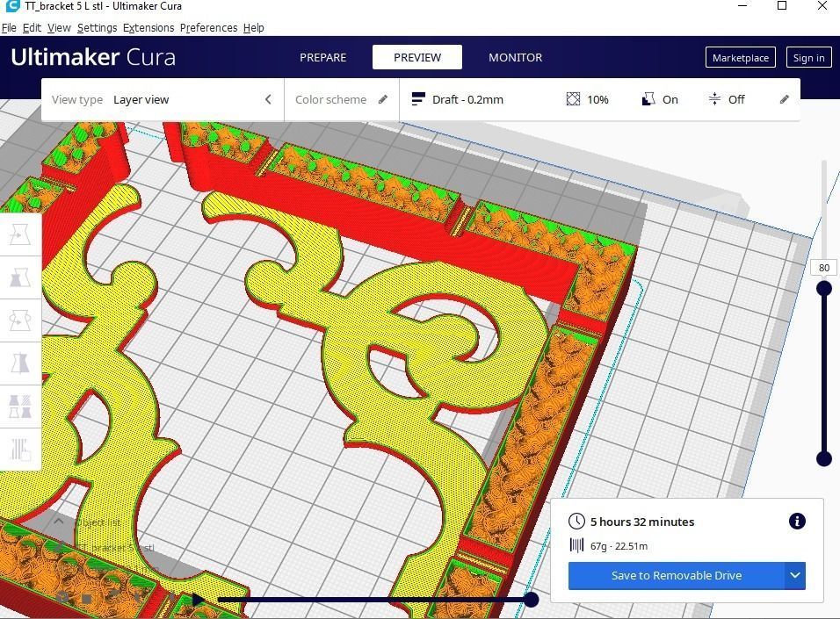Open the save destination dropdown arrow
840x619 pixels.
[795, 576]
